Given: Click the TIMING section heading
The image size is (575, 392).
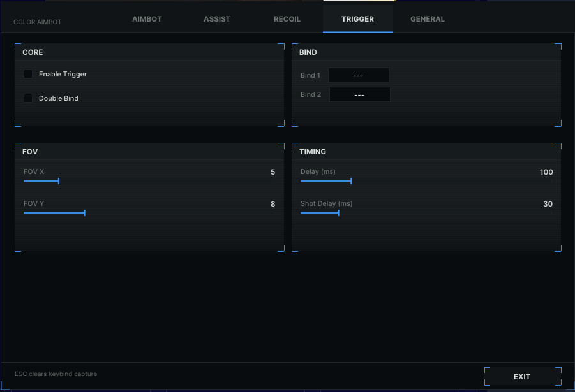Looking at the screenshot, I should (x=313, y=152).
